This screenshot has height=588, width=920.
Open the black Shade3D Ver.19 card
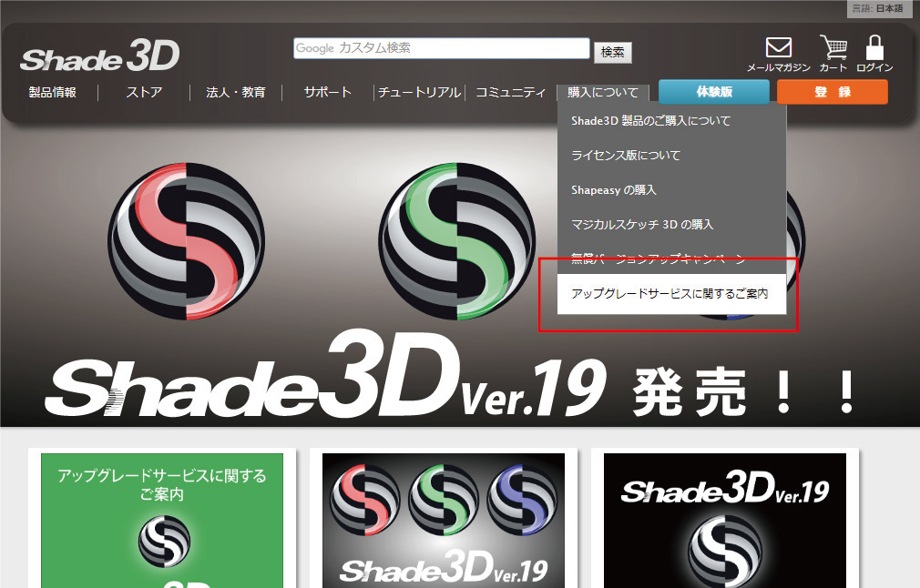pyautogui.click(x=725, y=521)
